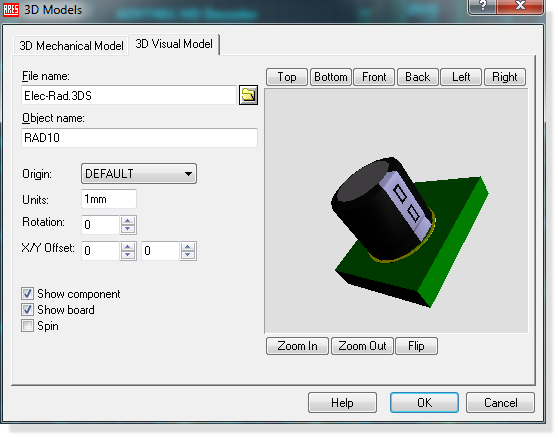Click the Units field showing 1mm
This screenshot has height=438, width=558.
pyautogui.click(x=109, y=199)
